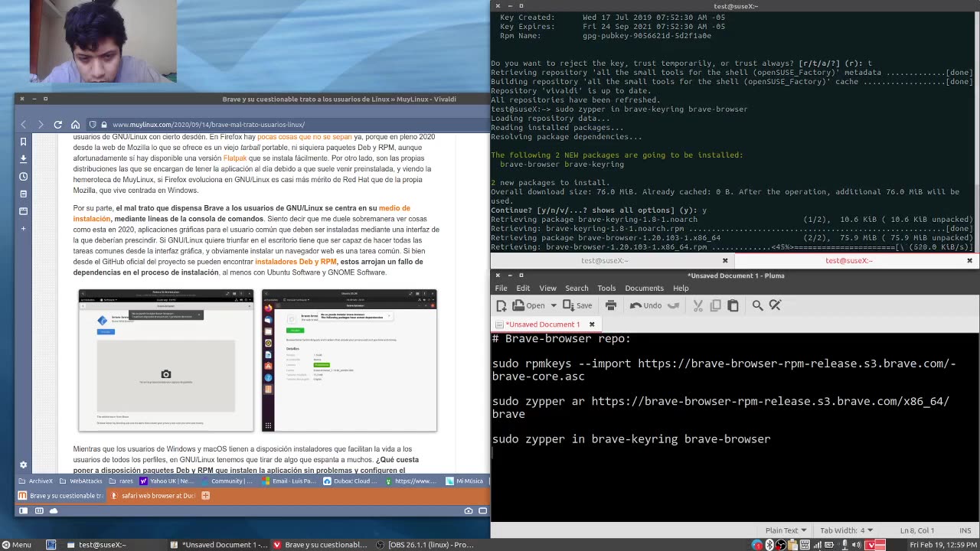
Task: Follow the Flatpak link in article
Action: (x=234, y=158)
